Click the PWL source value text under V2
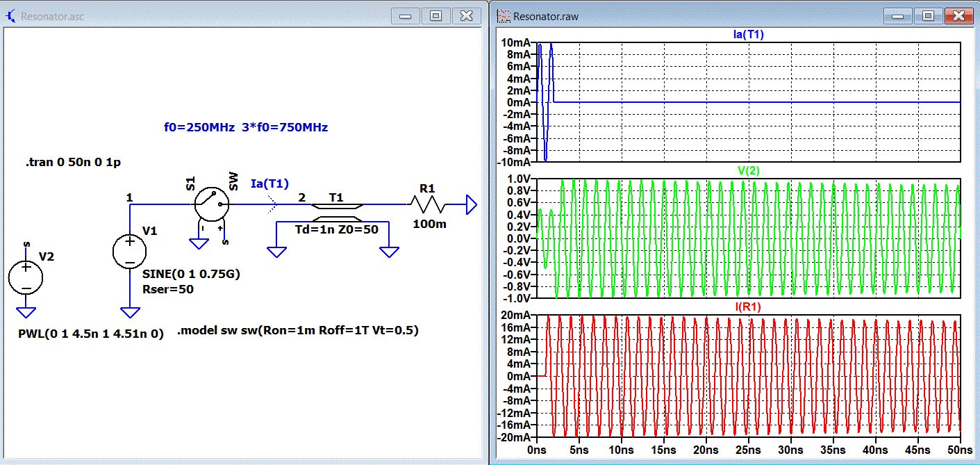 tap(90, 334)
